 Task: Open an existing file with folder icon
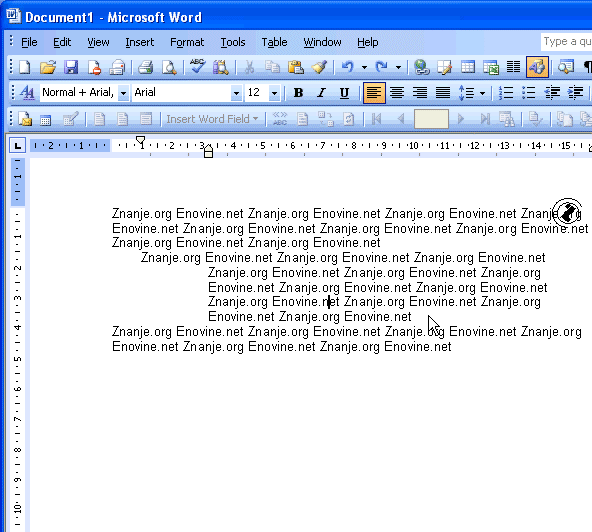[x=48, y=68]
